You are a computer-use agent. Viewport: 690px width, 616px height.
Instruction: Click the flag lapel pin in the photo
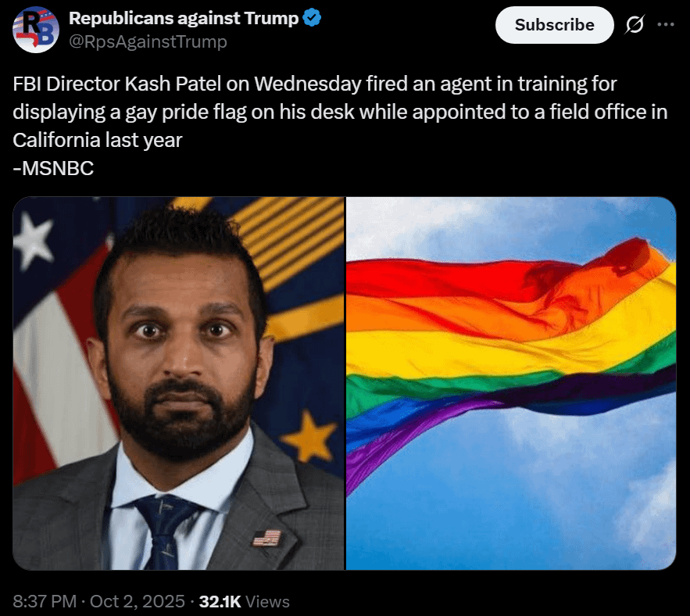pyautogui.click(x=266, y=538)
